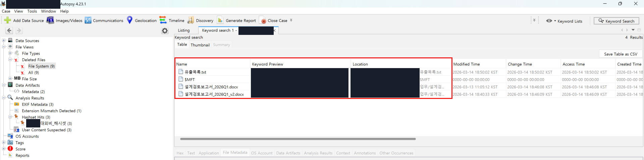Select the All (9) deleted files item
This screenshot has height=160, width=644.
pos(34,72)
